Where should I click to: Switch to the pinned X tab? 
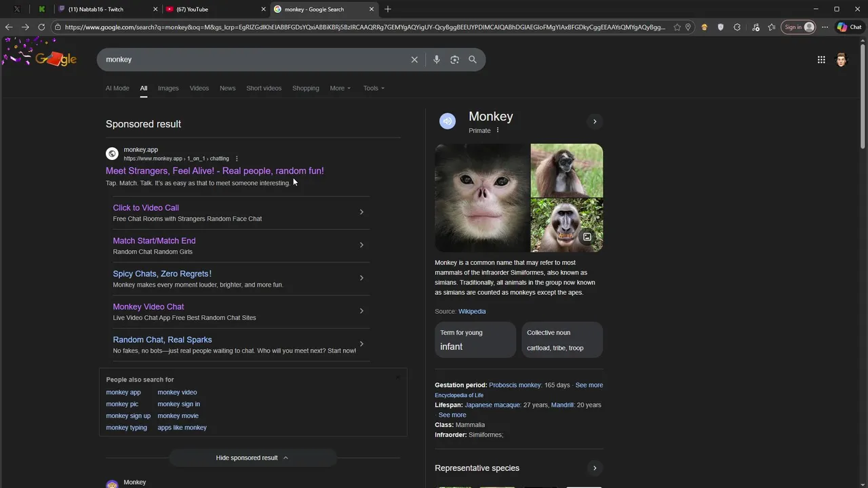click(17, 9)
